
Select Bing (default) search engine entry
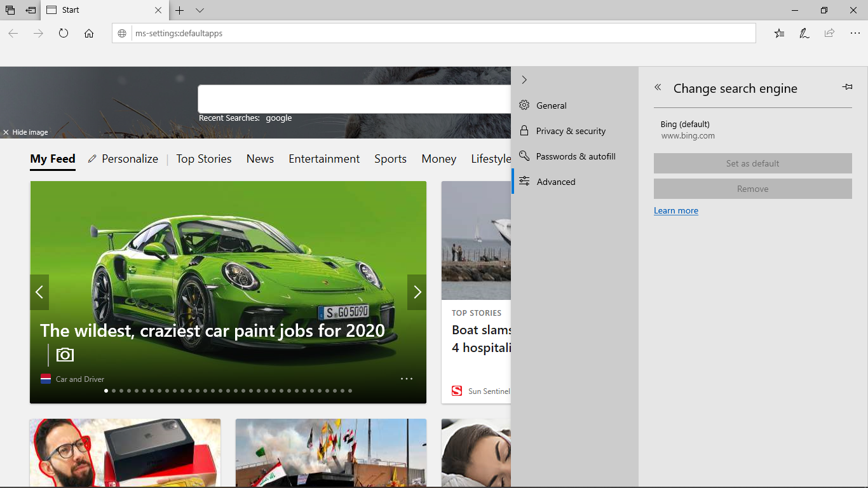pos(752,130)
